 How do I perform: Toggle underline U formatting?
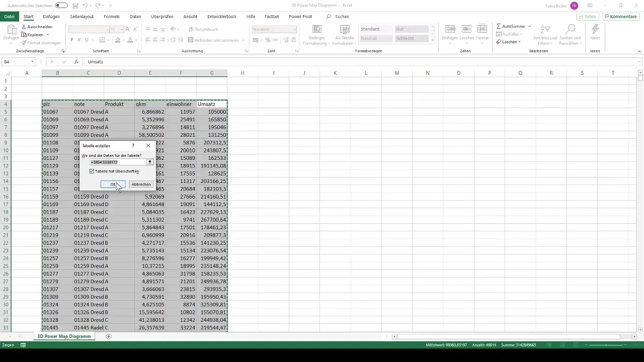pos(87,40)
